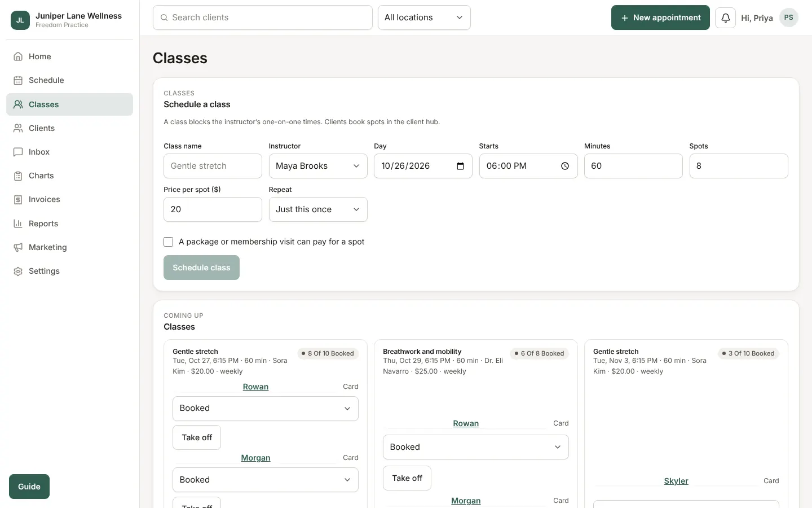Click the Class name input field
This screenshot has height=508, width=812.
213,166
